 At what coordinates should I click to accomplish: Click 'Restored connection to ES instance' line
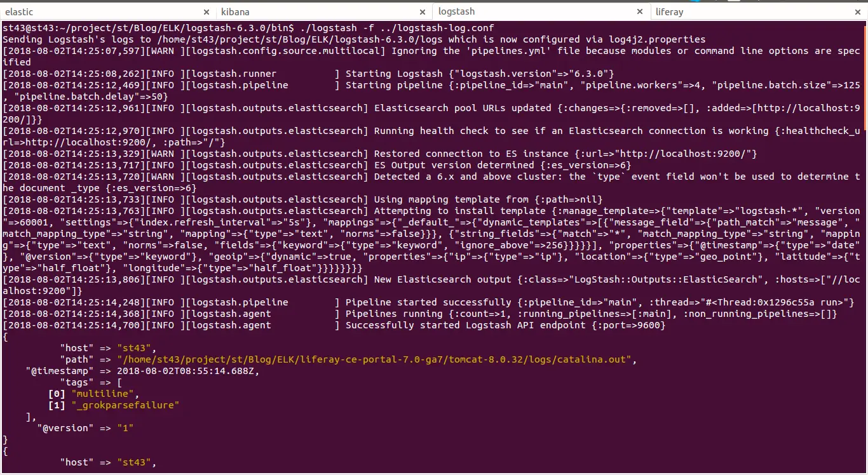click(380, 154)
